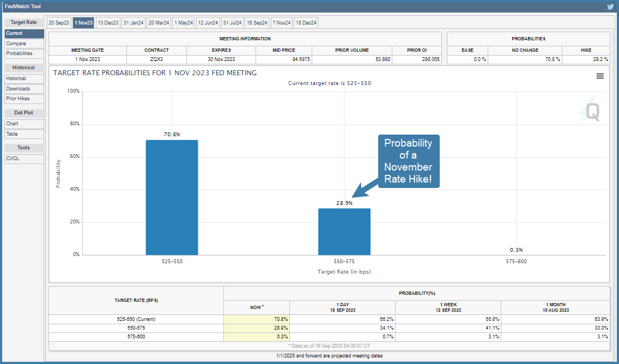Select the 31 Jul24 meeting tab

pos(232,23)
